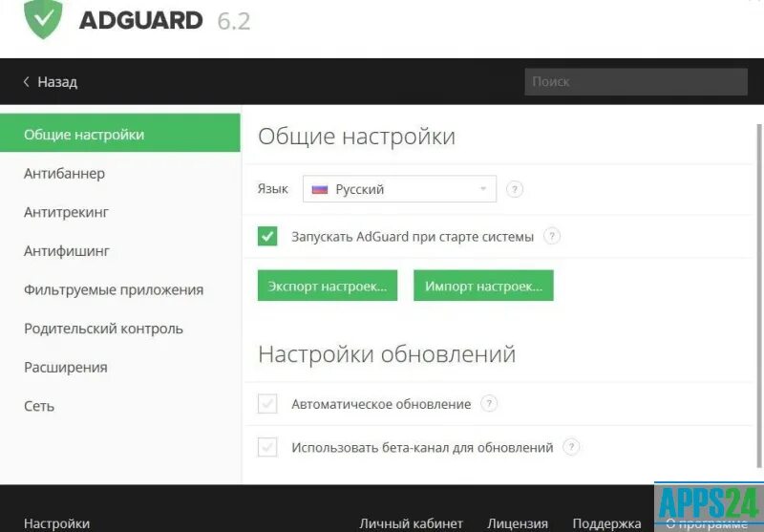Image resolution: width=764 pixels, height=532 pixels.
Task: Open Расширения settings section
Action: (x=66, y=368)
